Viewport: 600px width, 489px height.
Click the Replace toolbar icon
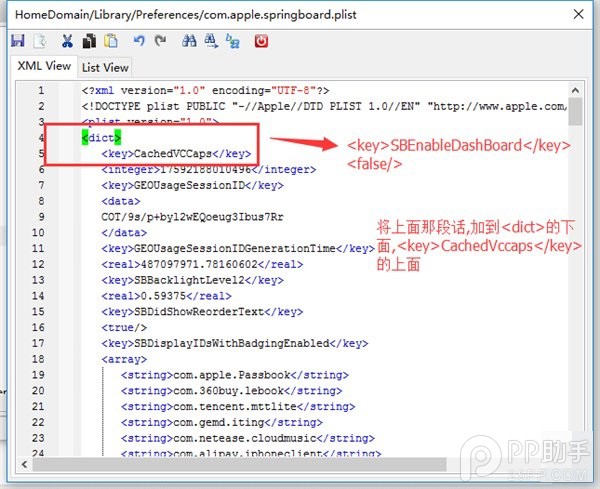coord(233,41)
